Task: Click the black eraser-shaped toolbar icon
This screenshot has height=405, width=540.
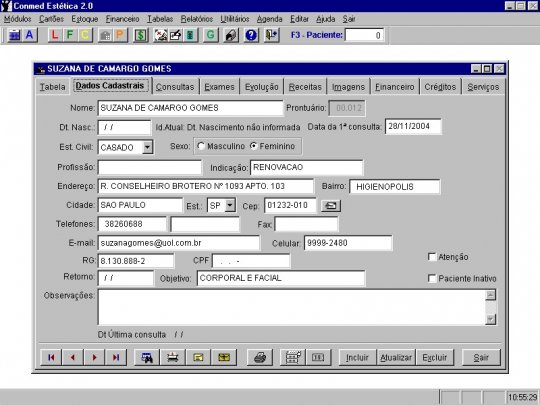Action: click(231, 35)
